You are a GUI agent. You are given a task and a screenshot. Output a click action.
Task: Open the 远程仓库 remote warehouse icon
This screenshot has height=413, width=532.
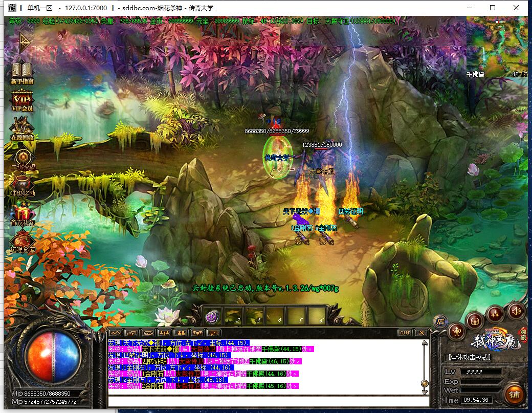(23, 242)
